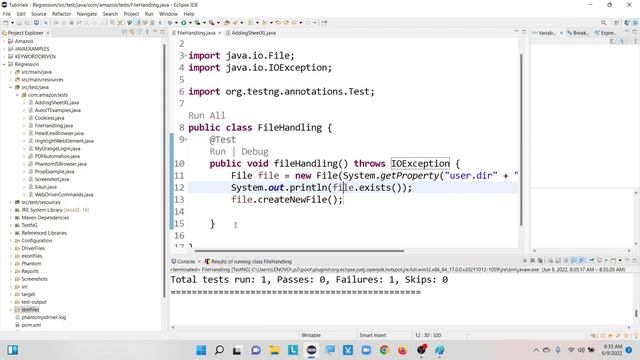
Task: Select pom.xml in Project Explorer
Action: [31, 325]
